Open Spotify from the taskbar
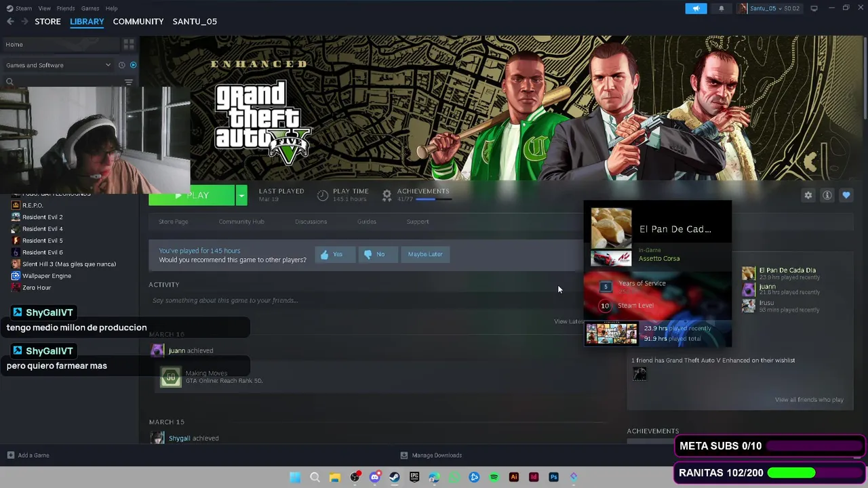 (x=494, y=477)
